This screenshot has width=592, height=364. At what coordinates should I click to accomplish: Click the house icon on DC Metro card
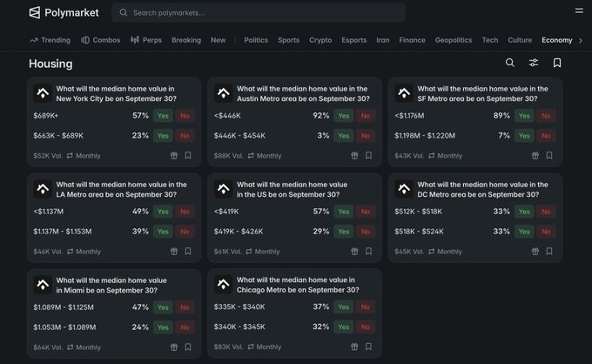[404, 189]
